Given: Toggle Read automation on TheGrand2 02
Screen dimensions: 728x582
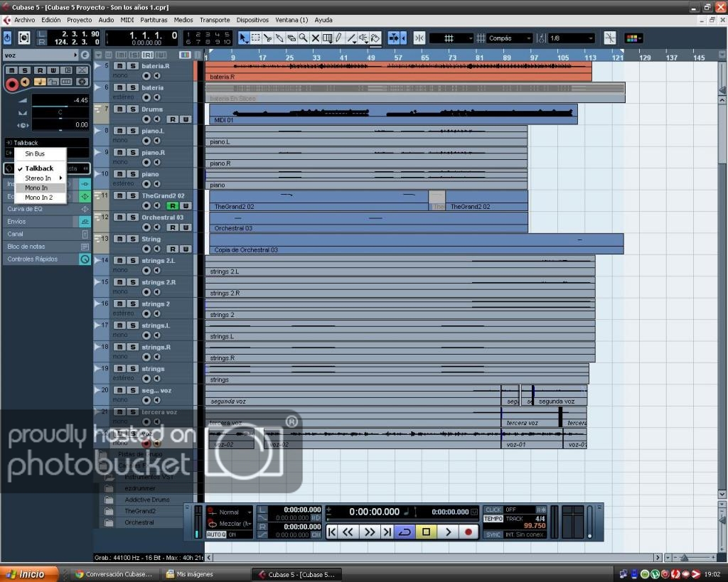Looking at the screenshot, I should tap(172, 206).
